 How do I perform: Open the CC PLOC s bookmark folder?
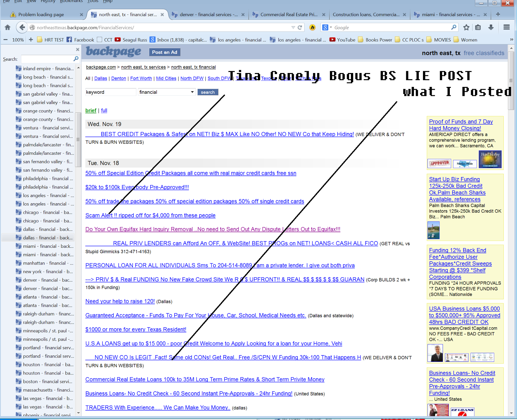409,40
